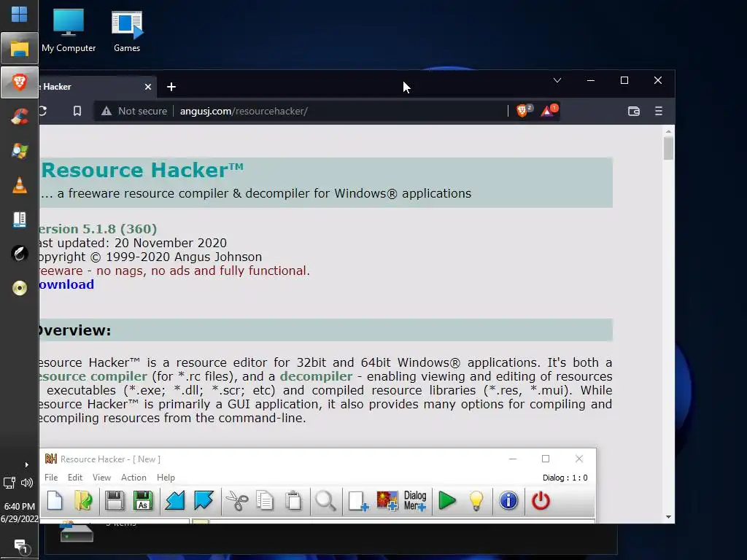Click the View menu in screenshot
Screen dimensions: 747x560
[x=101, y=477]
